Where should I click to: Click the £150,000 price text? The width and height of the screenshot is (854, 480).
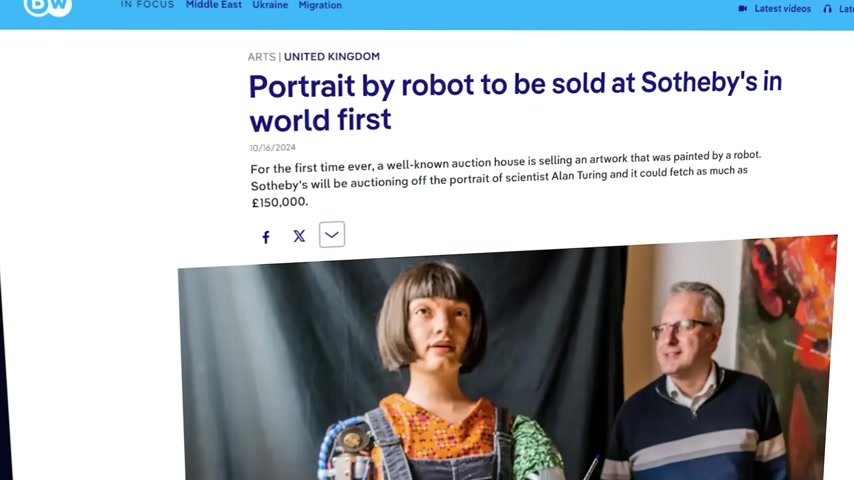(x=279, y=202)
